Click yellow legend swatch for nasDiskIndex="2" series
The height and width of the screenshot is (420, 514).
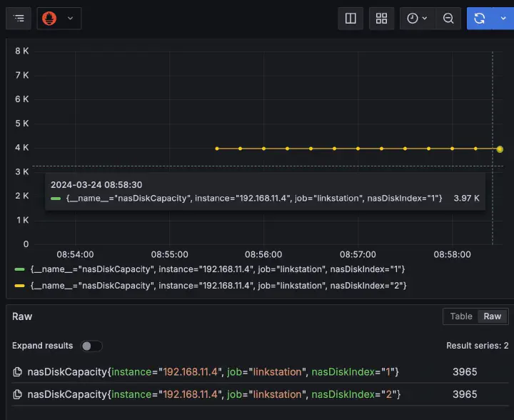(x=20, y=286)
